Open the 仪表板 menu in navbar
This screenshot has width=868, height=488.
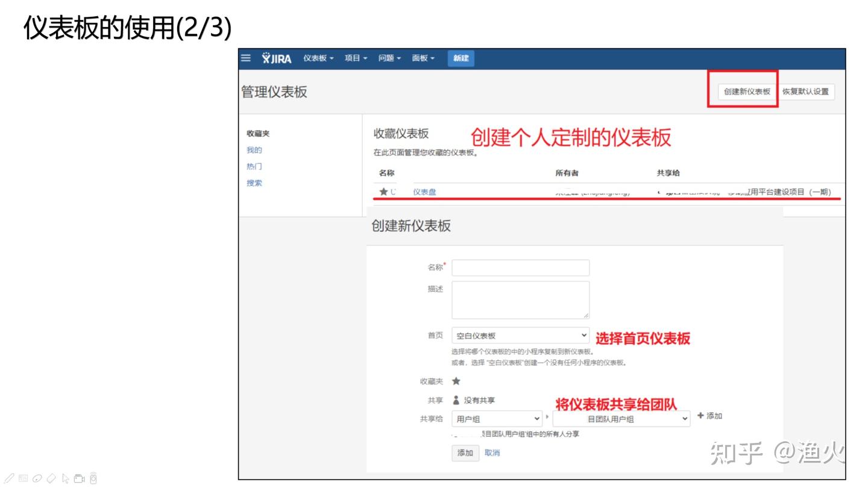318,58
